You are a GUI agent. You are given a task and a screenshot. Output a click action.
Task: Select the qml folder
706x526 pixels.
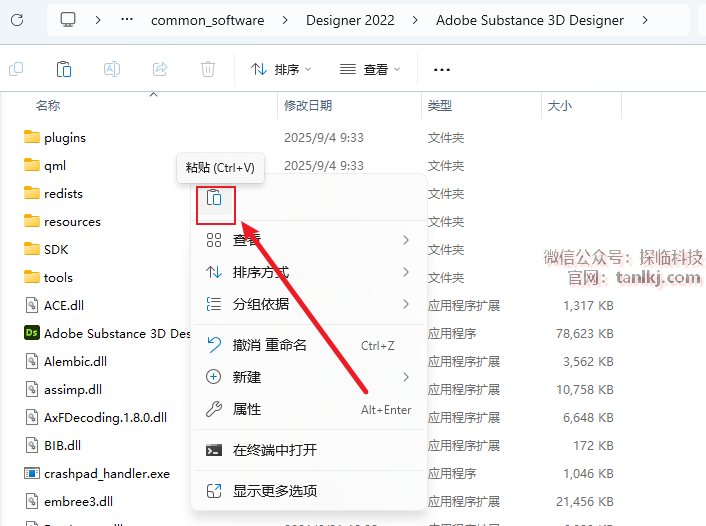45,165
